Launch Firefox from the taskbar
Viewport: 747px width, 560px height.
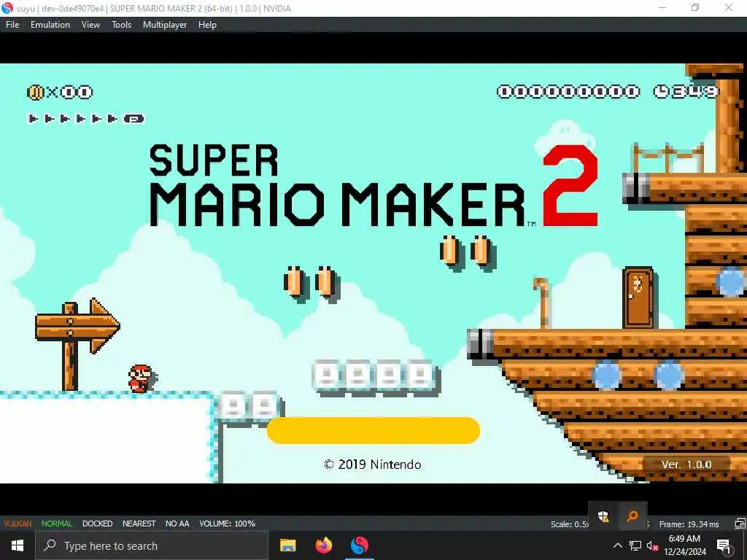(324, 545)
